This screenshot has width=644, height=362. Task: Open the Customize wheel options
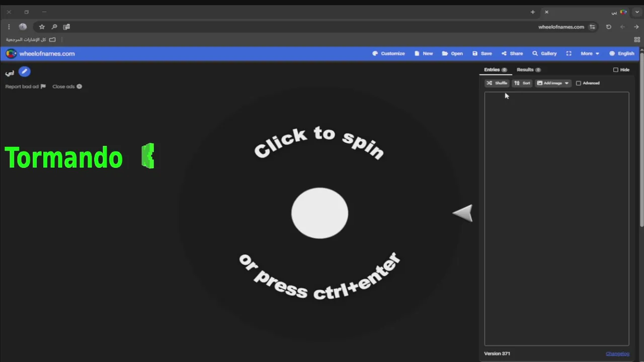(x=388, y=53)
